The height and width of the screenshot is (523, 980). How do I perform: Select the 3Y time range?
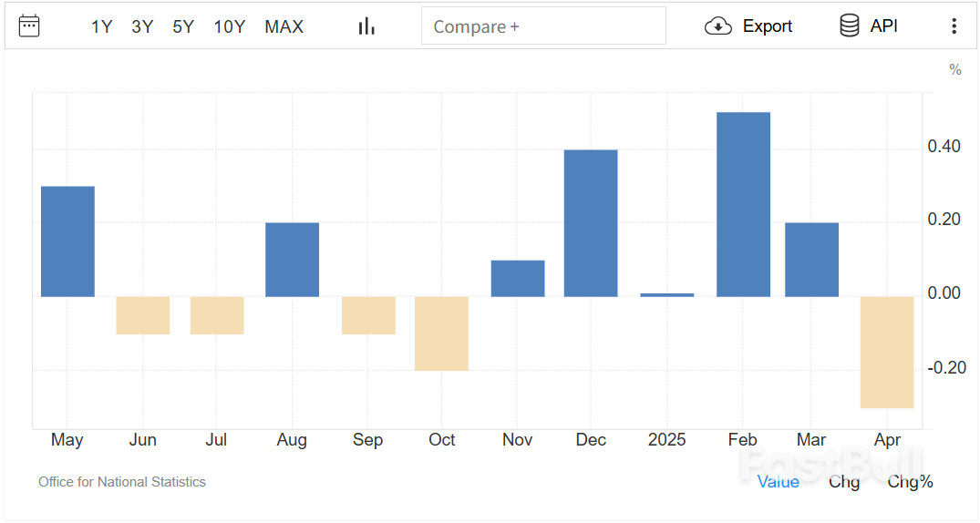coord(142,27)
